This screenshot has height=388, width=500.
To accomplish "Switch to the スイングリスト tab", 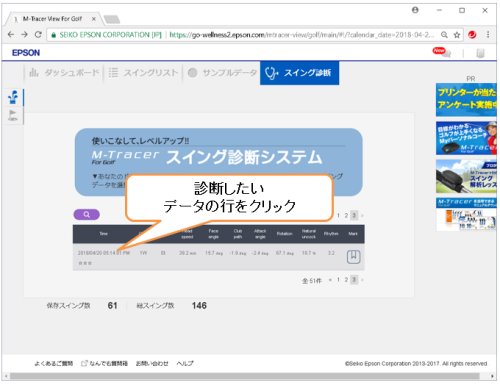I will point(143,73).
